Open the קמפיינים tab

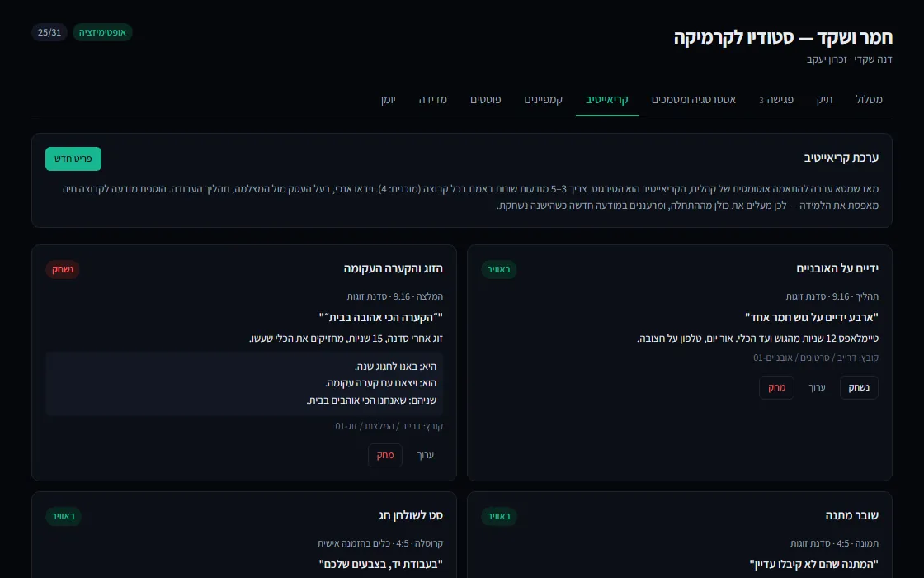click(544, 100)
